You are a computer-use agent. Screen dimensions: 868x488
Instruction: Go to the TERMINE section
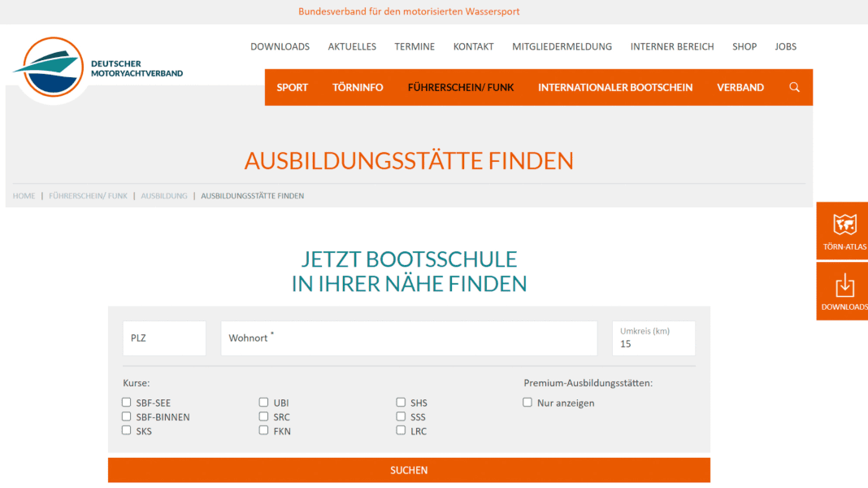(x=414, y=46)
